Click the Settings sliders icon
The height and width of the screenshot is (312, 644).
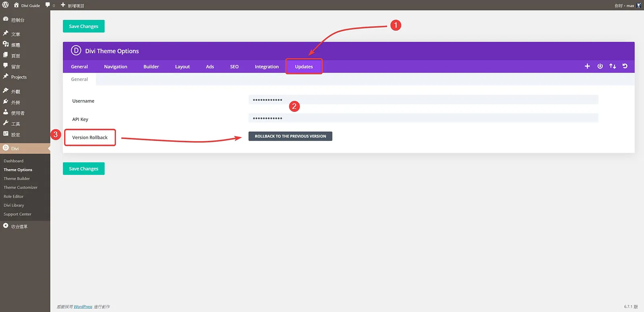6,134
